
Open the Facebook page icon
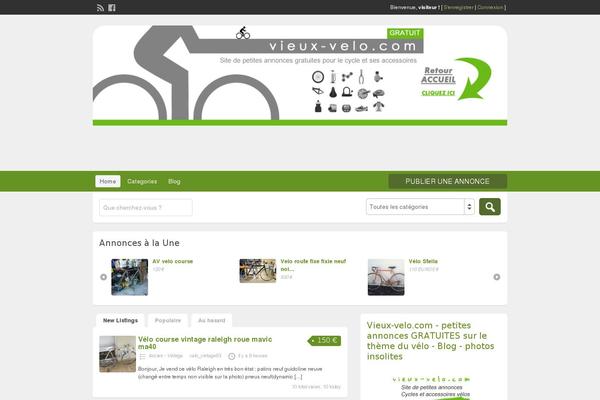pos(112,8)
